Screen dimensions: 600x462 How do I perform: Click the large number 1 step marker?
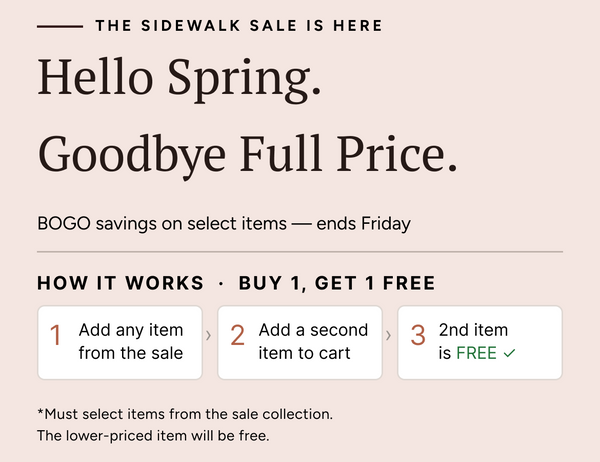[x=56, y=336]
